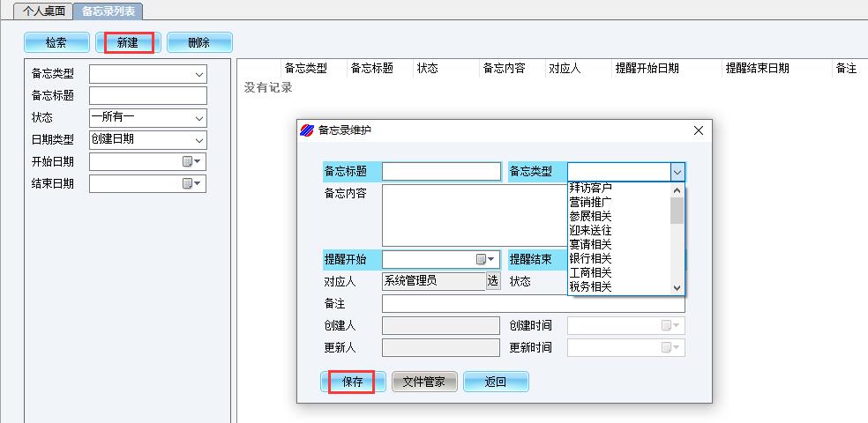
Task: Choose 营销推广 from type list
Action: pyautogui.click(x=591, y=202)
